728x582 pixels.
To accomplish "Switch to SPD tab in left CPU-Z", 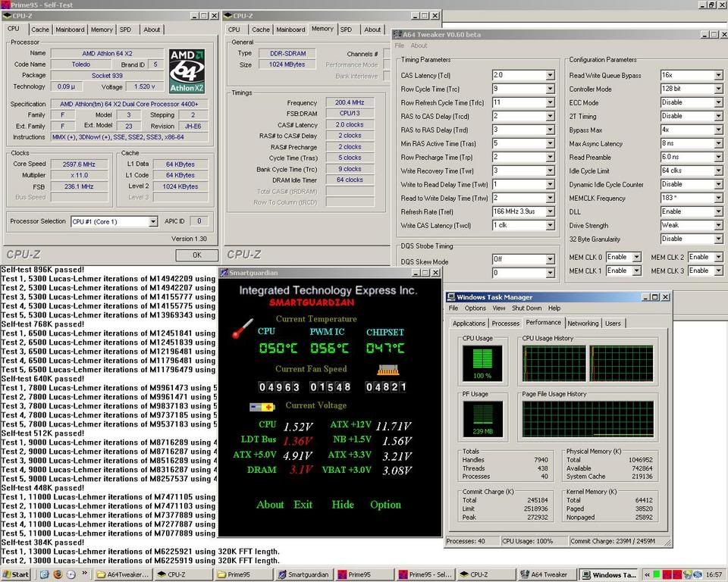I will click(125, 30).
